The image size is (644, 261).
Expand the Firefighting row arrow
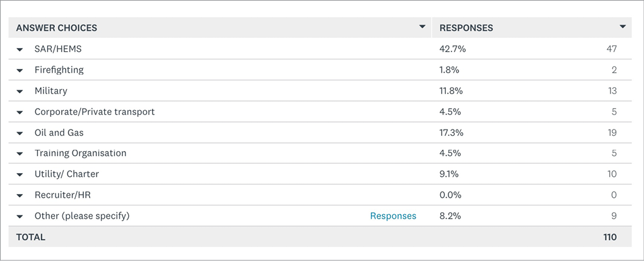pos(20,70)
